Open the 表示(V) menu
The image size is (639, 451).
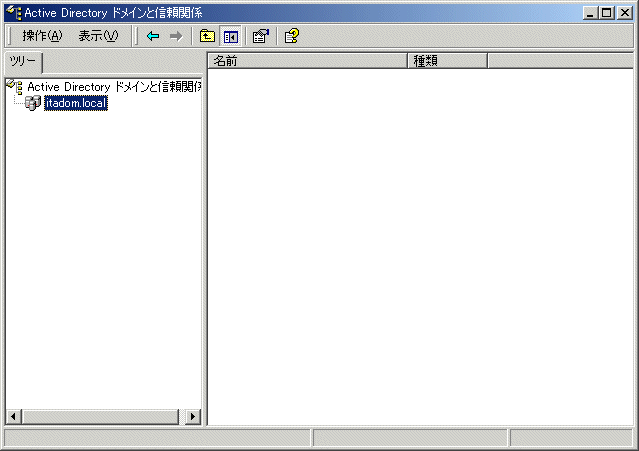tap(98, 36)
